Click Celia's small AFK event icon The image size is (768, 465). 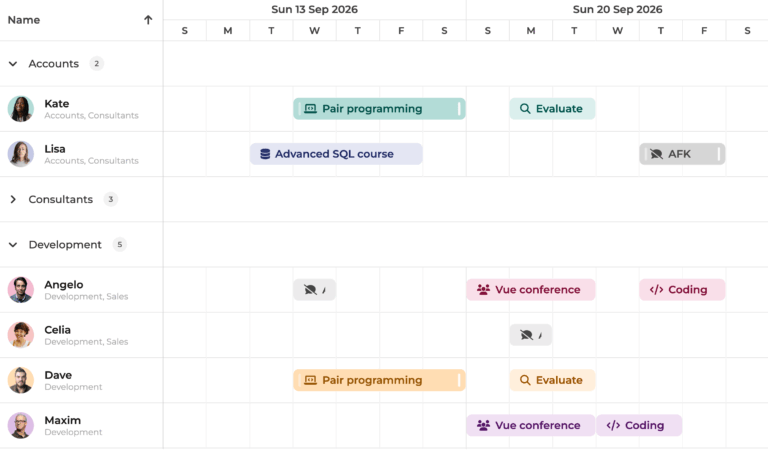pyautogui.click(x=526, y=335)
